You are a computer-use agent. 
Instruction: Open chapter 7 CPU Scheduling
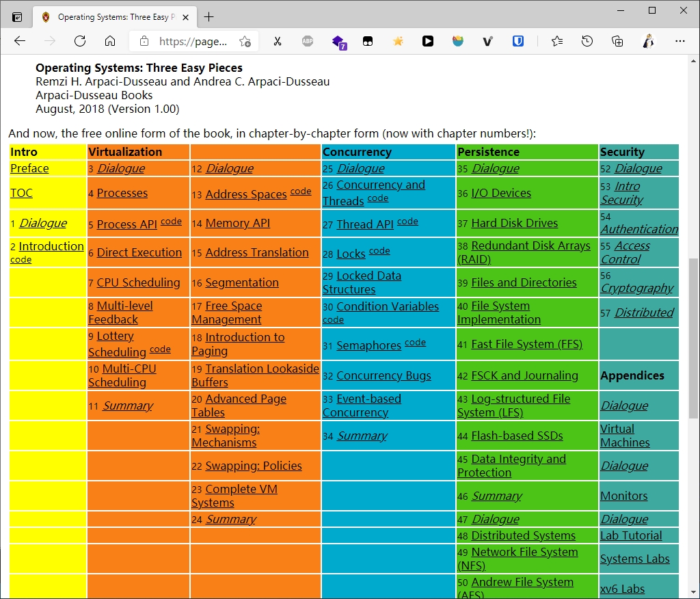pos(138,282)
